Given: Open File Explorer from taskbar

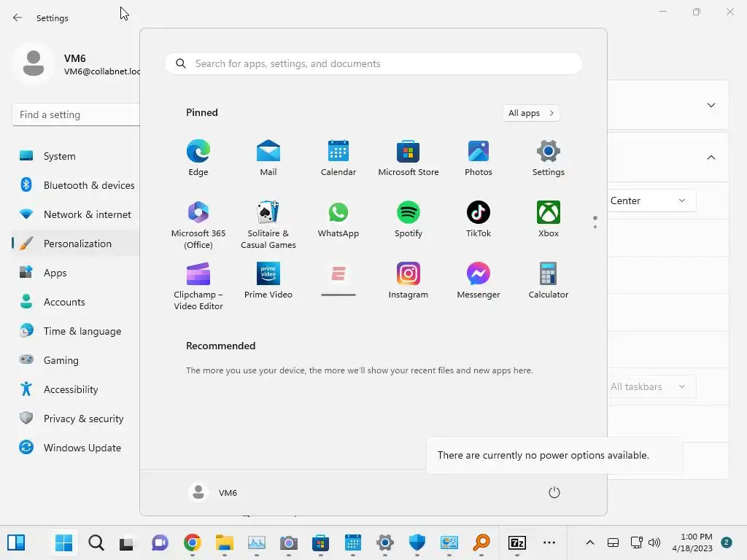Looking at the screenshot, I should pos(224,542).
